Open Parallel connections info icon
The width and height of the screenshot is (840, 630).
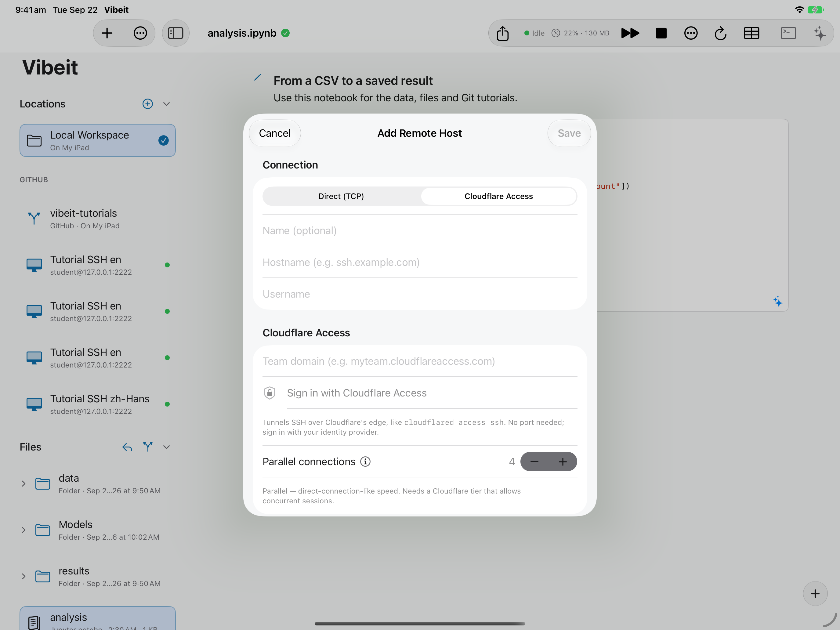pyautogui.click(x=365, y=462)
